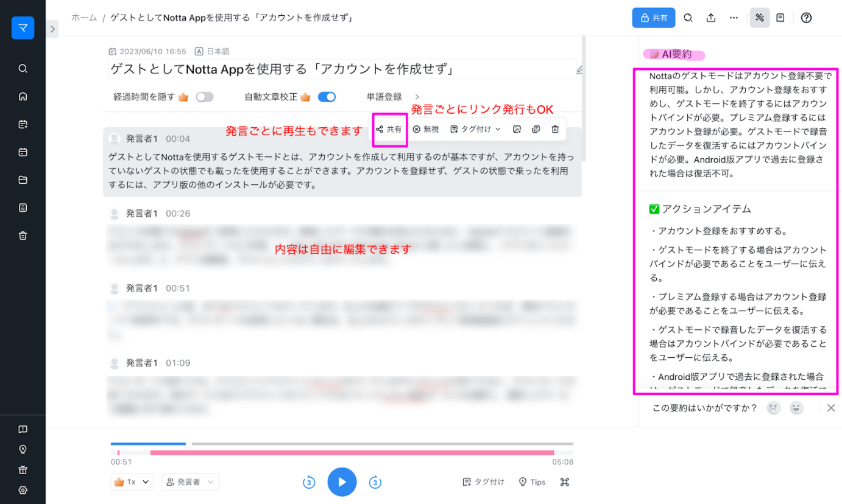Image resolution: width=842 pixels, height=504 pixels.
Task: Open the 1x playback speed dropdown
Action: coord(132,482)
